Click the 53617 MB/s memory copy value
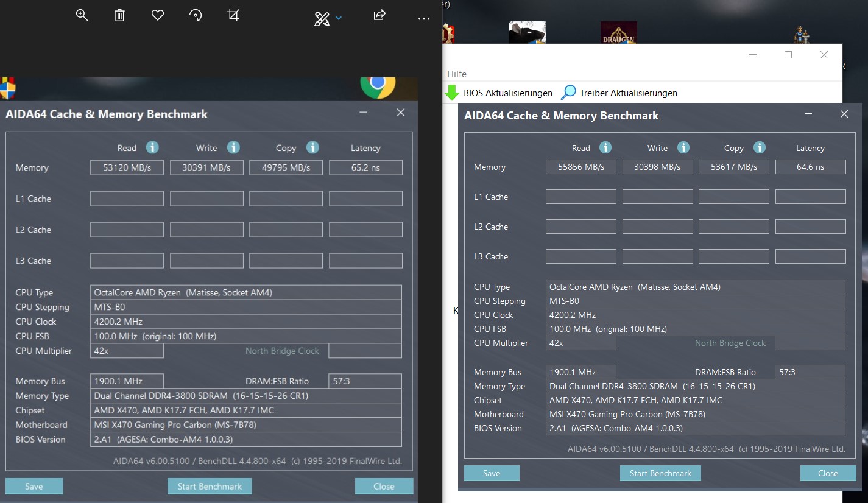Viewport: 868px width, 503px height. click(x=733, y=167)
